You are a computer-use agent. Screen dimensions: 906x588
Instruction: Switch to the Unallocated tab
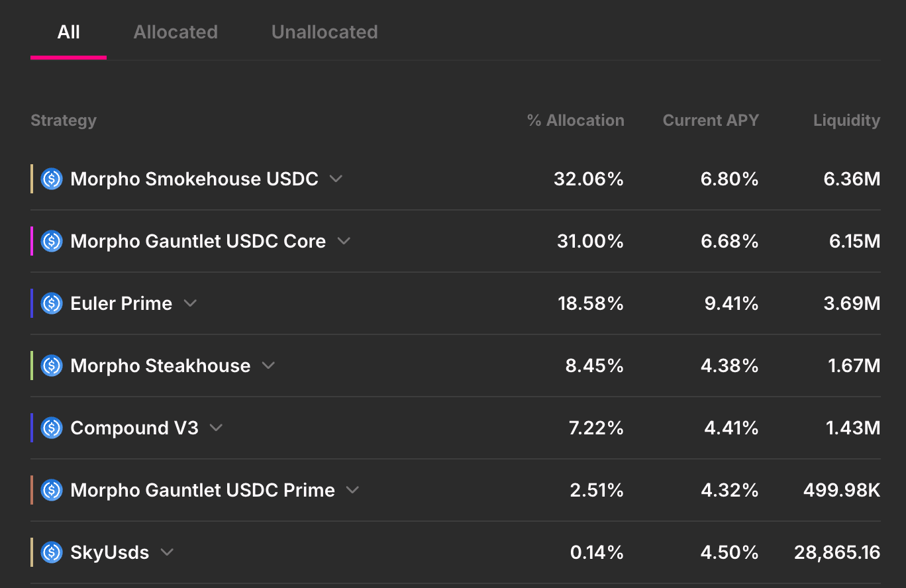325,32
